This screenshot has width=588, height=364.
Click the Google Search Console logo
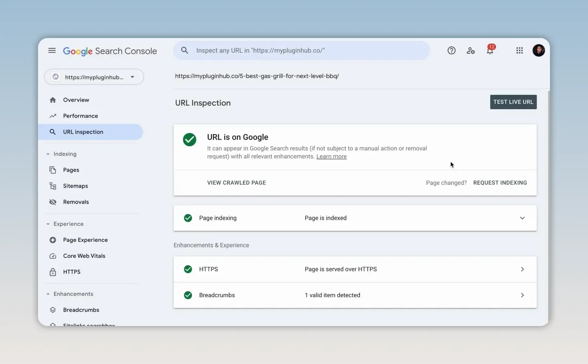pos(110,51)
